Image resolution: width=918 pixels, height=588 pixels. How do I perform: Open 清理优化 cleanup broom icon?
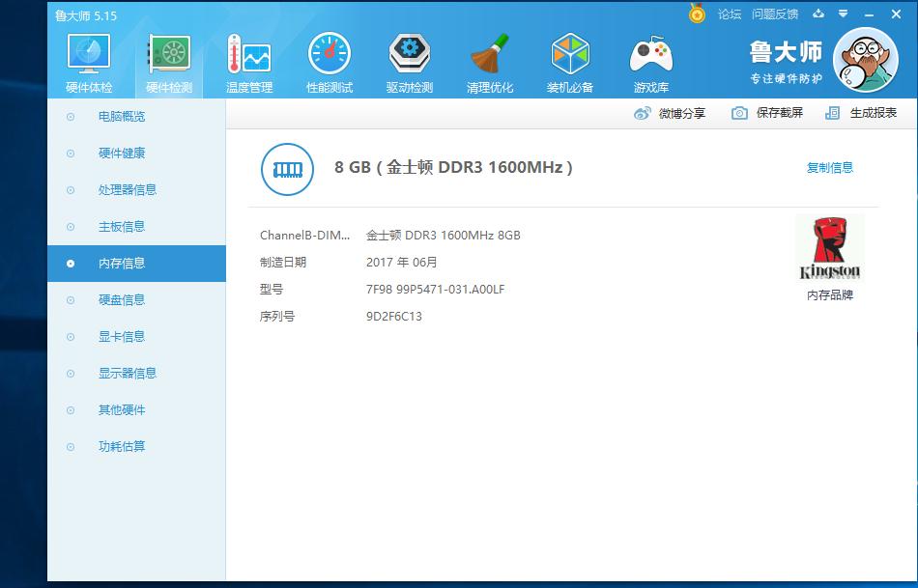tap(490, 63)
